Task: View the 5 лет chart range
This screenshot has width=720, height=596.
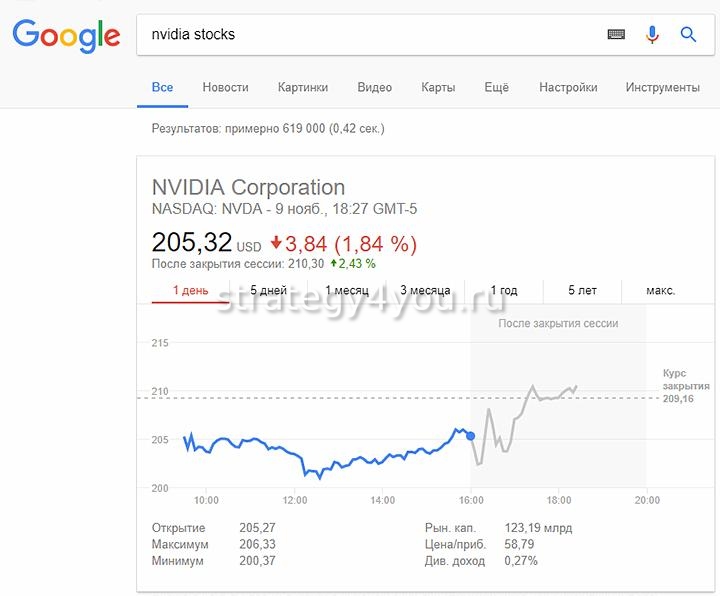Action: point(582,291)
